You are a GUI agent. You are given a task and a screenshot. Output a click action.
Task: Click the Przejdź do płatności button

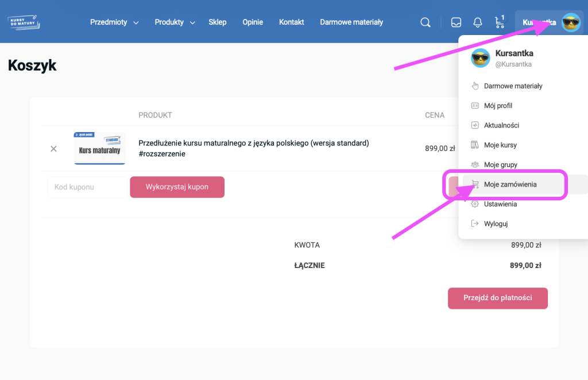click(497, 298)
